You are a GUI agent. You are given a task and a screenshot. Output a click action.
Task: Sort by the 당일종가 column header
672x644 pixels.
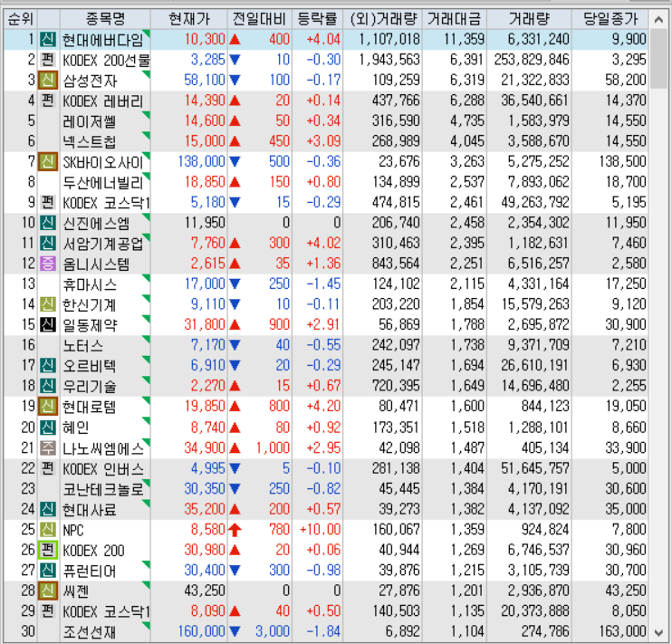point(610,19)
